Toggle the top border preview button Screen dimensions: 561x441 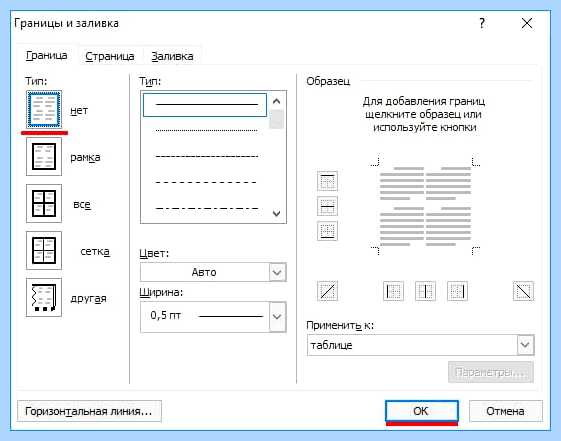(x=327, y=181)
